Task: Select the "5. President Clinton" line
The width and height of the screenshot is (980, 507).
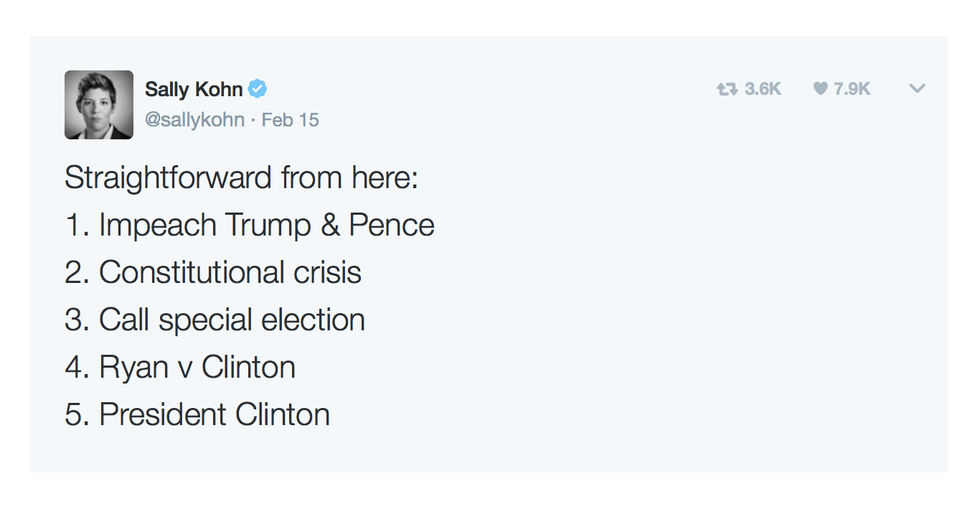Action: tap(197, 414)
